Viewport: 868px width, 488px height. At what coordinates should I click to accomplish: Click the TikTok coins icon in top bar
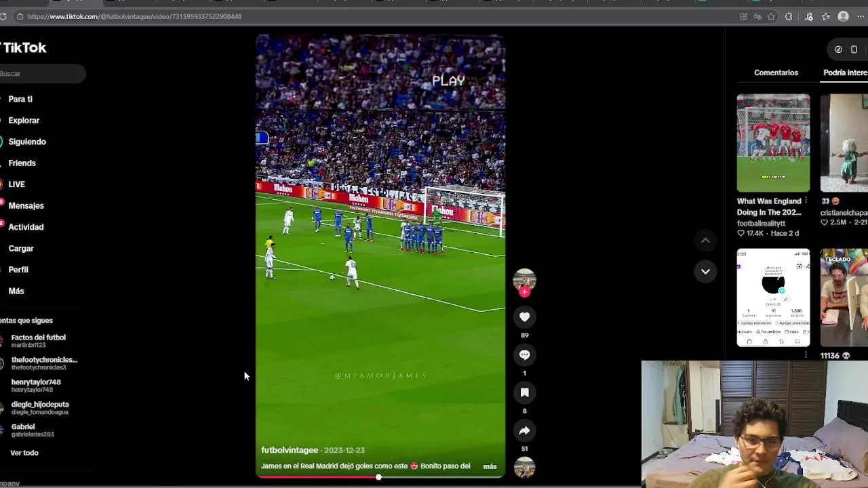click(x=838, y=49)
